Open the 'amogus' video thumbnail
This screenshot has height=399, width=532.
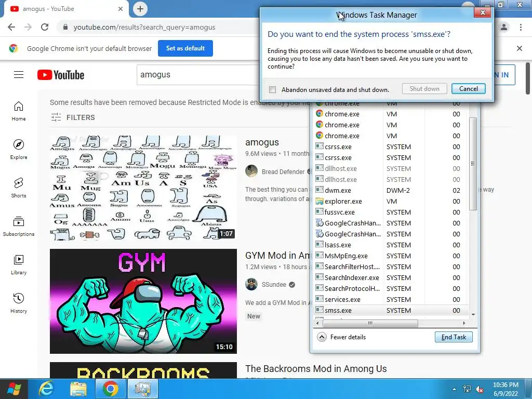[x=143, y=188]
